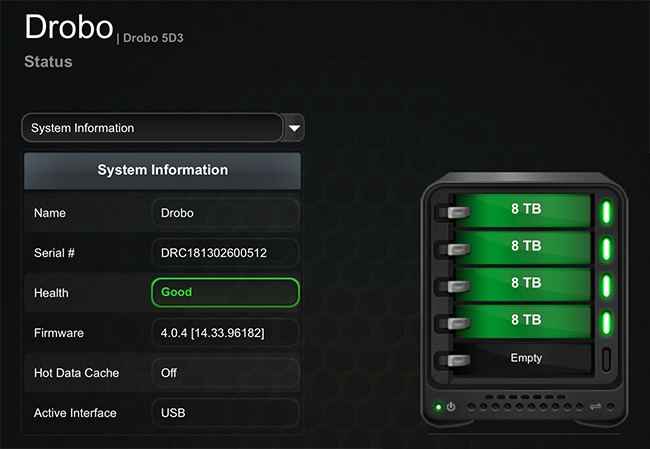The image size is (650, 449).
Task: Click the Name field showing Drobo
Action: pos(225,213)
